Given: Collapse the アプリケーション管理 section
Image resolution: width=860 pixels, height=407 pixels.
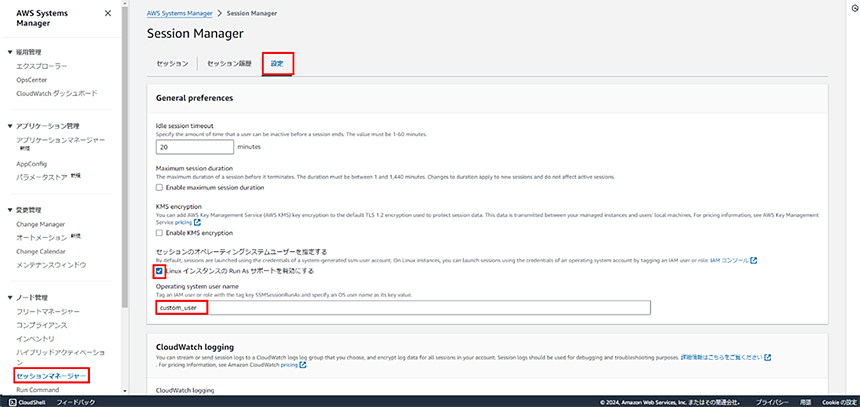Looking at the screenshot, I should click(x=10, y=126).
